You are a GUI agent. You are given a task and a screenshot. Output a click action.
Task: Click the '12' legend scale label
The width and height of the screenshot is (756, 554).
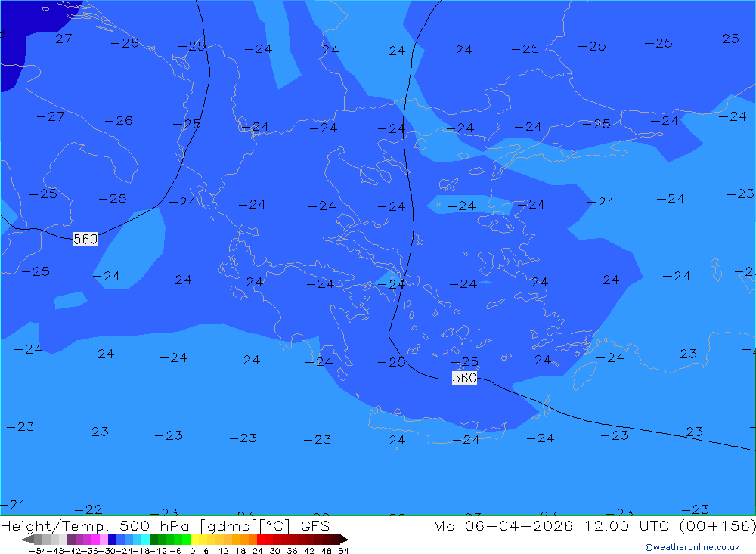[x=223, y=551]
